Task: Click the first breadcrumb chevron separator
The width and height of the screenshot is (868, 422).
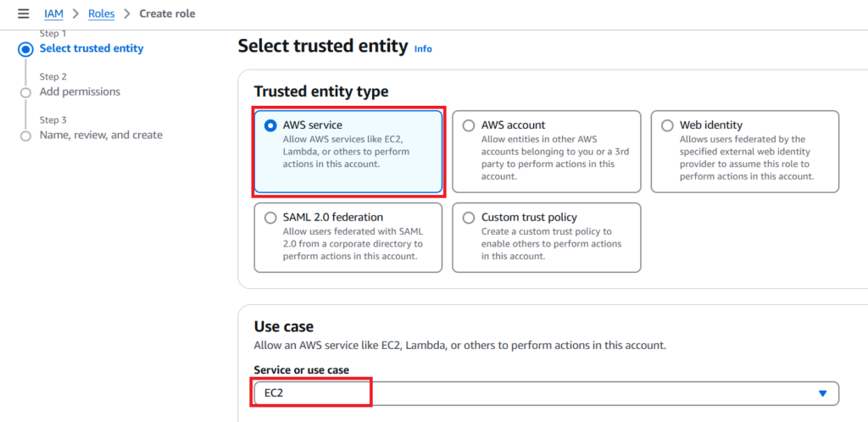Action: [x=77, y=14]
